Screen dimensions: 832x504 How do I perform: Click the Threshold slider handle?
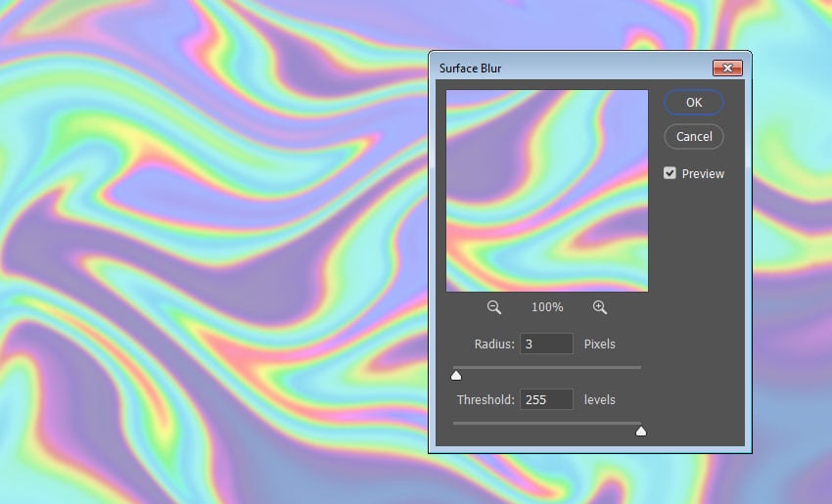[641, 432]
